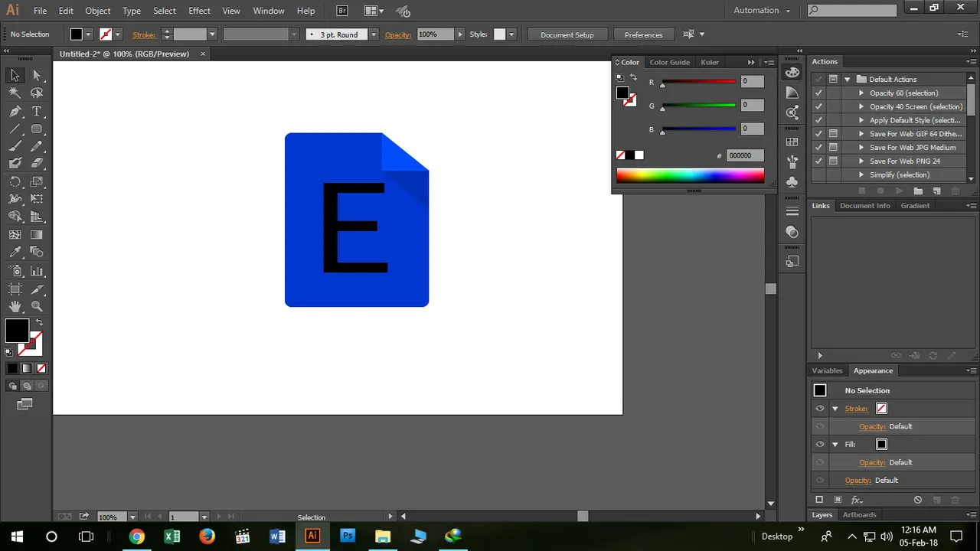Viewport: 980px width, 551px height.
Task: Open the zoom level 100% dropdown
Action: click(132, 517)
